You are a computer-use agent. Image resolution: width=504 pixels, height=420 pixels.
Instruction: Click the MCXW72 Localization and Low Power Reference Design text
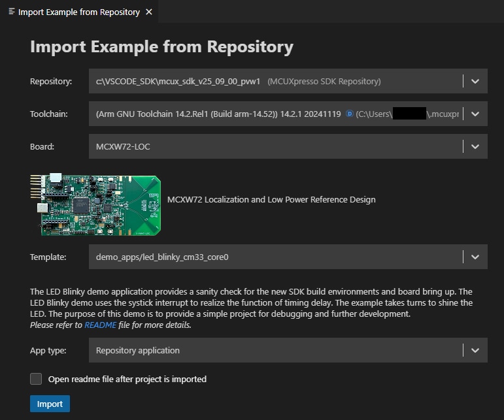(x=271, y=200)
